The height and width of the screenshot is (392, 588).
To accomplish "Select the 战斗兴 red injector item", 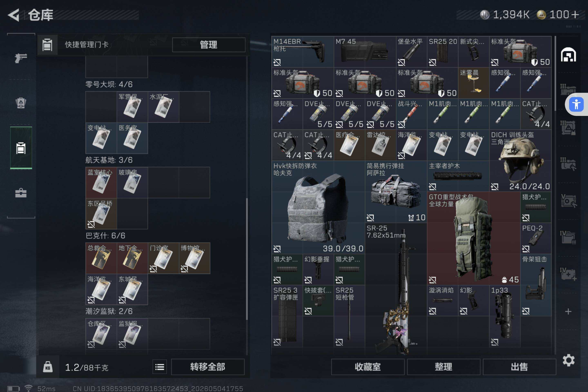I will click(x=412, y=114).
